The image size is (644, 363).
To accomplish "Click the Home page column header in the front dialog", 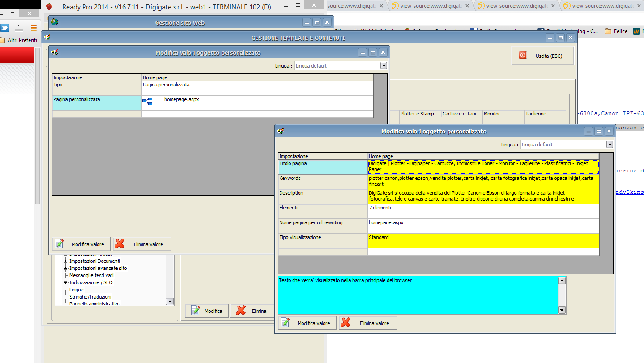I will pos(483,156).
